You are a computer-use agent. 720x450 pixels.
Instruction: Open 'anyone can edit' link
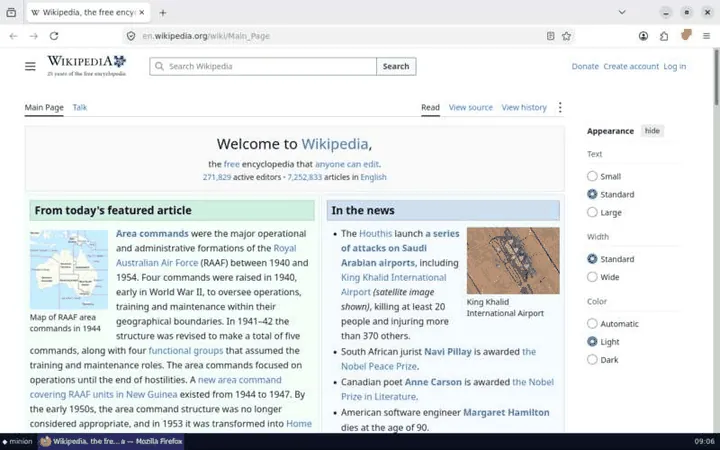tap(347, 164)
